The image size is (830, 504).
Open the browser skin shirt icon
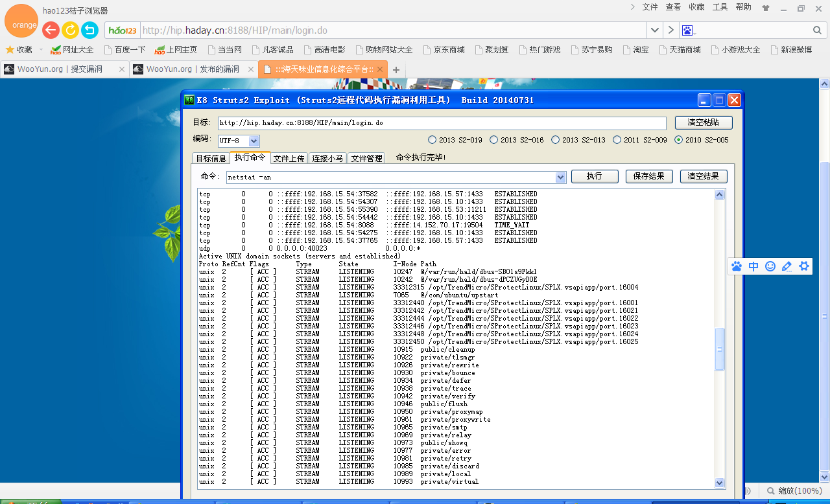[766, 8]
